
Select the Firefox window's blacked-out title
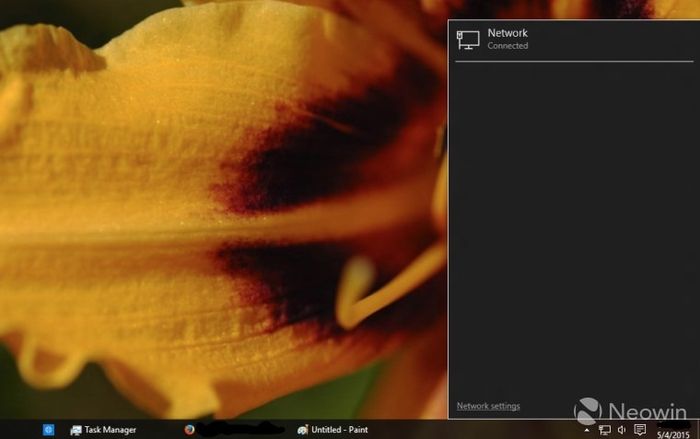240,430
